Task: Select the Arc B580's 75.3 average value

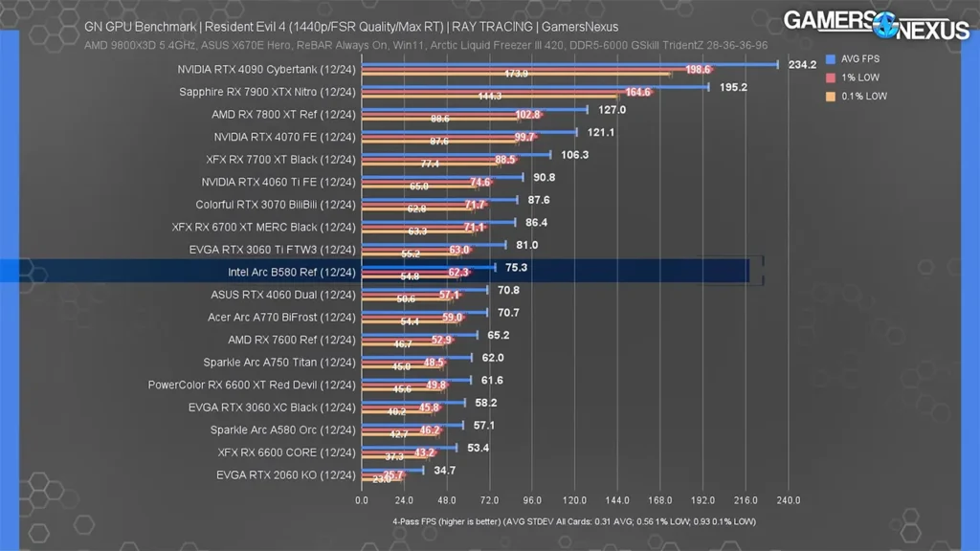Action: tap(516, 268)
